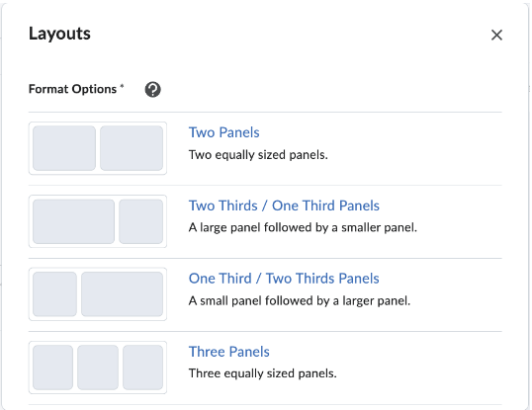
Task: Open the Format Options help icon
Action: point(152,90)
